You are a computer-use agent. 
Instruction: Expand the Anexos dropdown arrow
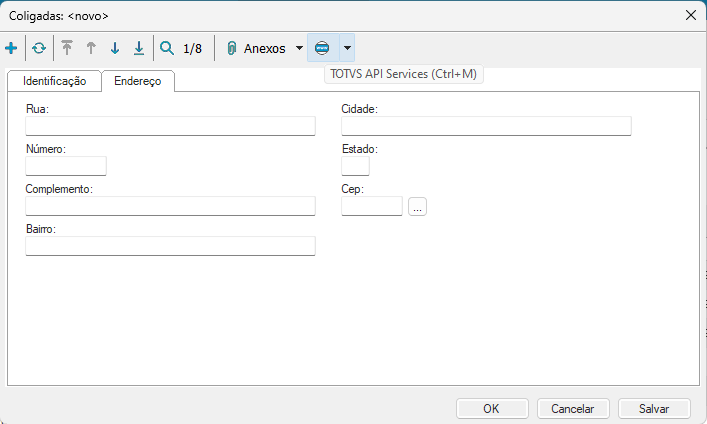pos(299,48)
